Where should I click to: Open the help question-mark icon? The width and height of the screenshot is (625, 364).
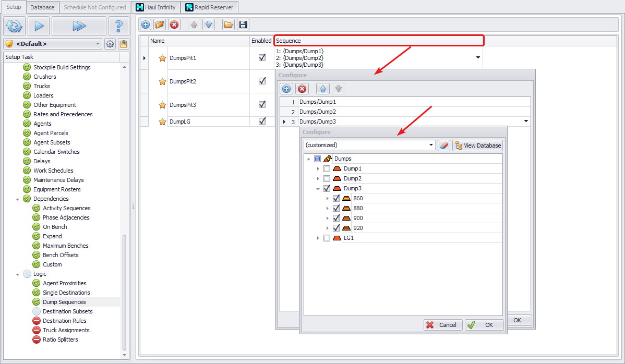(x=118, y=26)
